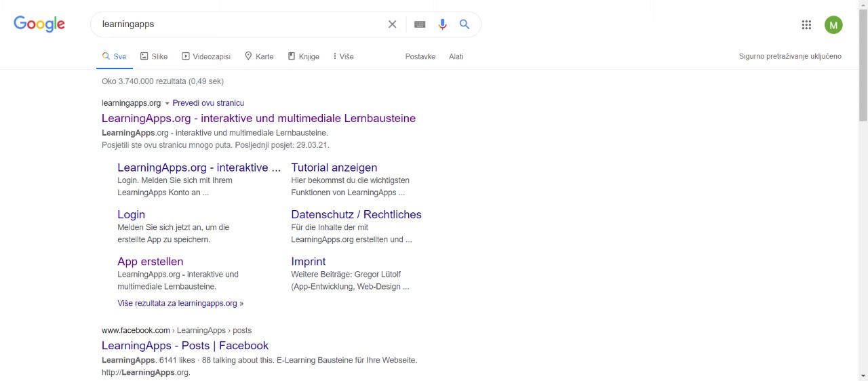Expand the learningapps.org result dropdown arrow
The width and height of the screenshot is (868, 381).
pos(167,104)
